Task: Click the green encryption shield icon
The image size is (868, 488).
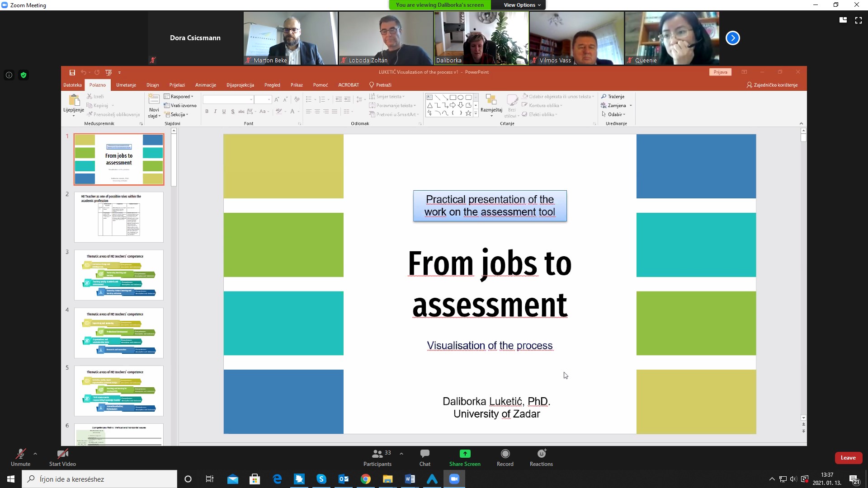Action: pos(24,75)
